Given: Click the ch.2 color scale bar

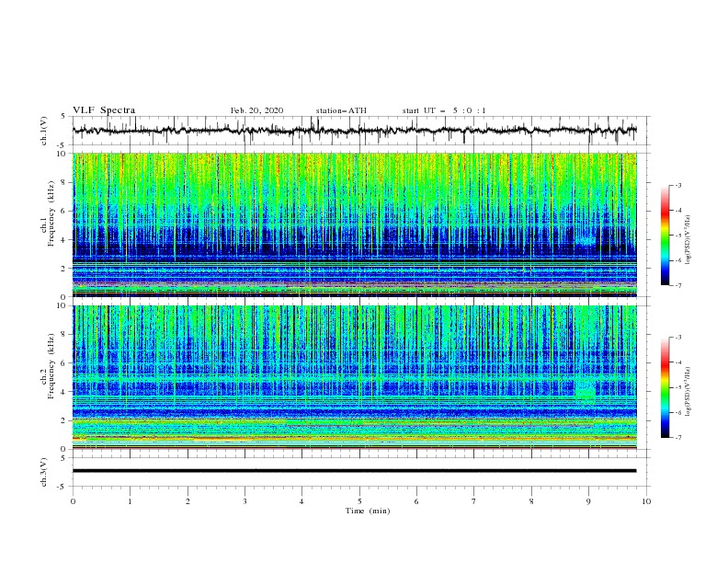Looking at the screenshot, I should pyautogui.click(x=665, y=387).
